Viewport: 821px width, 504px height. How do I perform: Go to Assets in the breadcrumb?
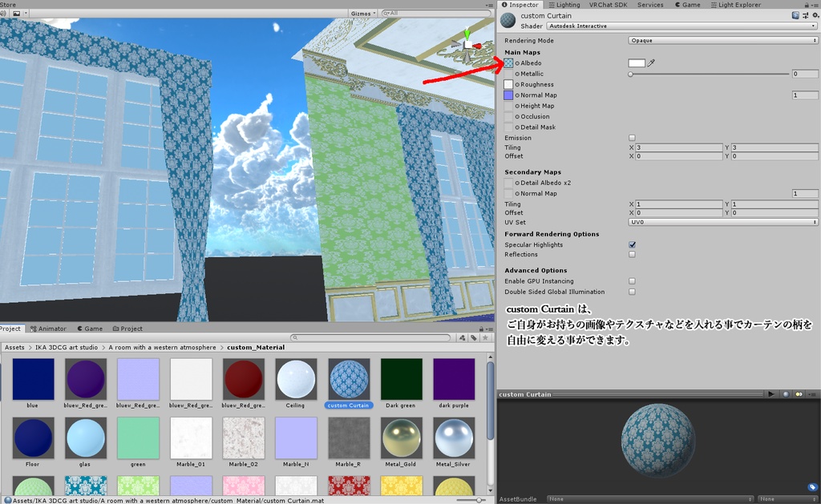[14, 348]
